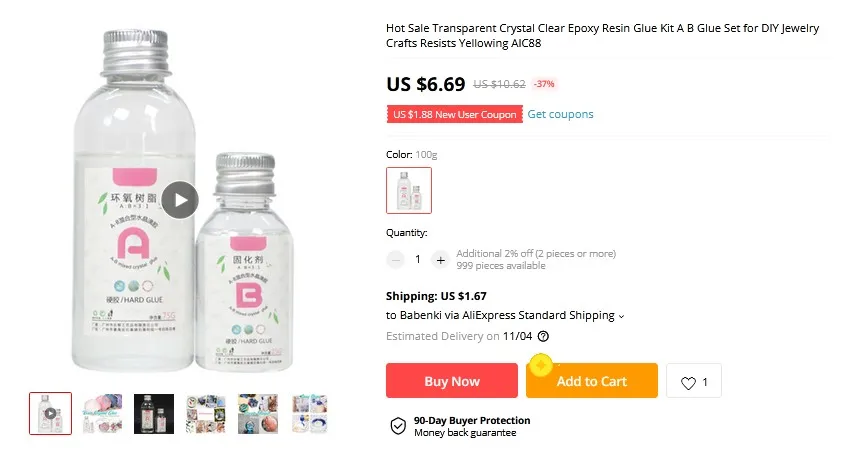View the sixth gallery thumbnail
This screenshot has height=452, width=850.
[309, 413]
